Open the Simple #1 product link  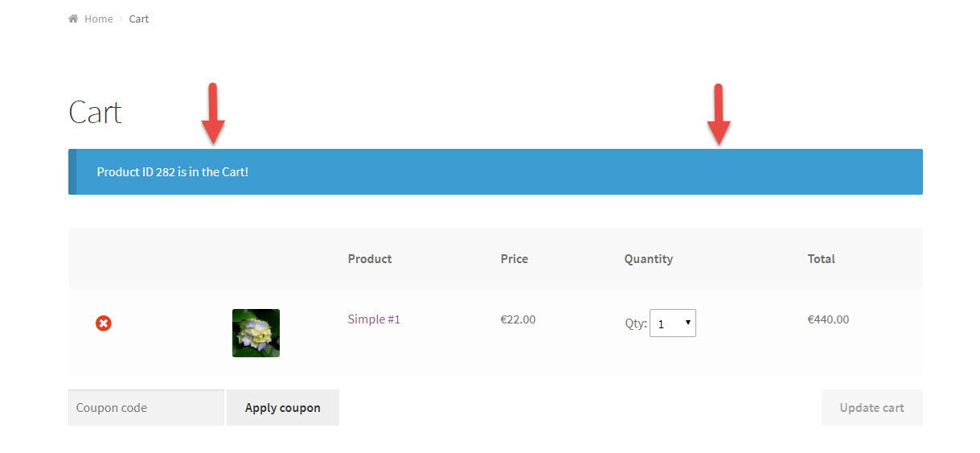pyautogui.click(x=374, y=319)
